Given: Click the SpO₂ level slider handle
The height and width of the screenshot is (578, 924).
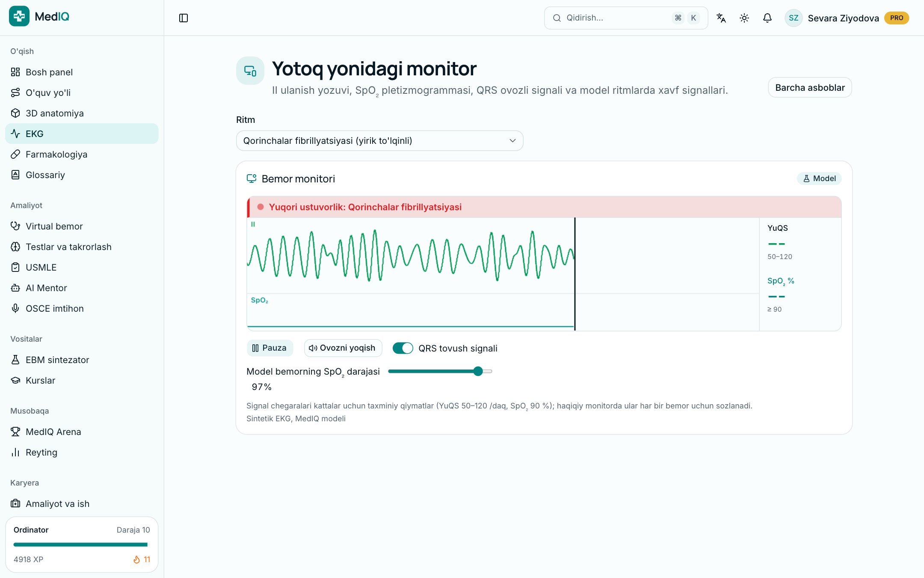Looking at the screenshot, I should tap(478, 371).
